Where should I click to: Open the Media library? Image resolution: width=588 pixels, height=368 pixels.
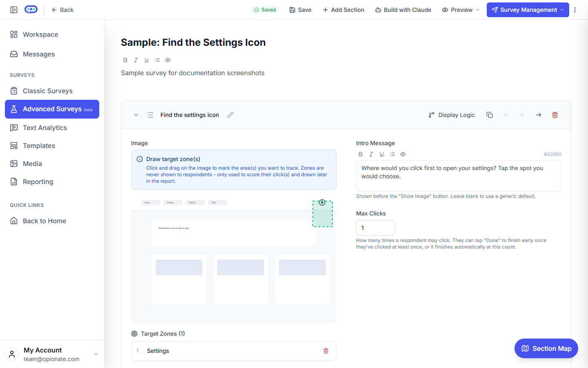(52, 164)
